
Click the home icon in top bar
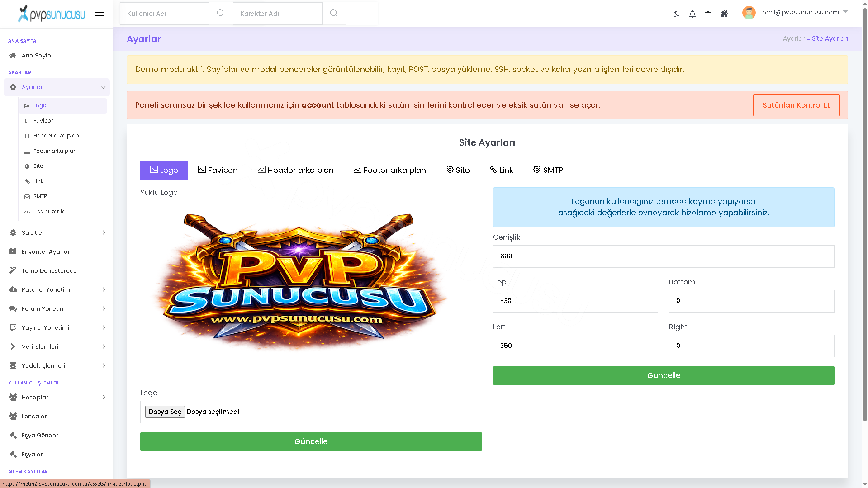click(x=724, y=14)
